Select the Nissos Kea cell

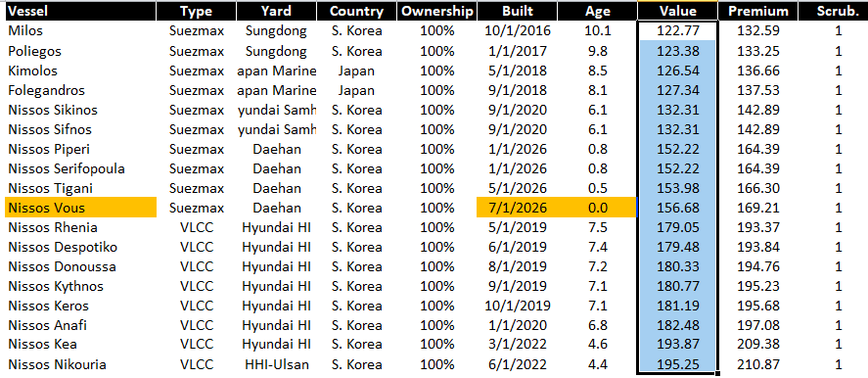pyautogui.click(x=81, y=344)
